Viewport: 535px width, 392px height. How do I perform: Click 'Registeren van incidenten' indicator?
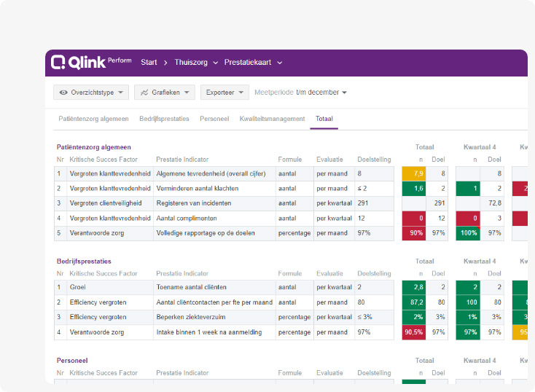[x=193, y=203]
